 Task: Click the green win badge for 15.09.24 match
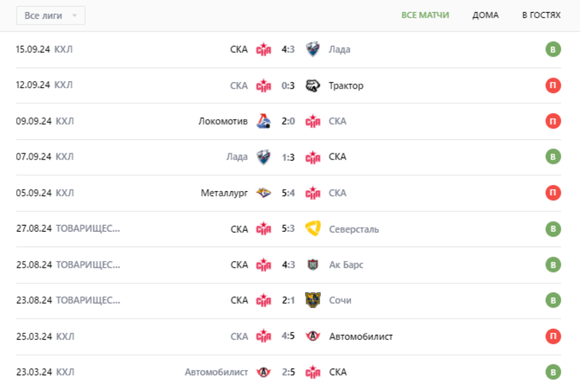[x=553, y=49]
